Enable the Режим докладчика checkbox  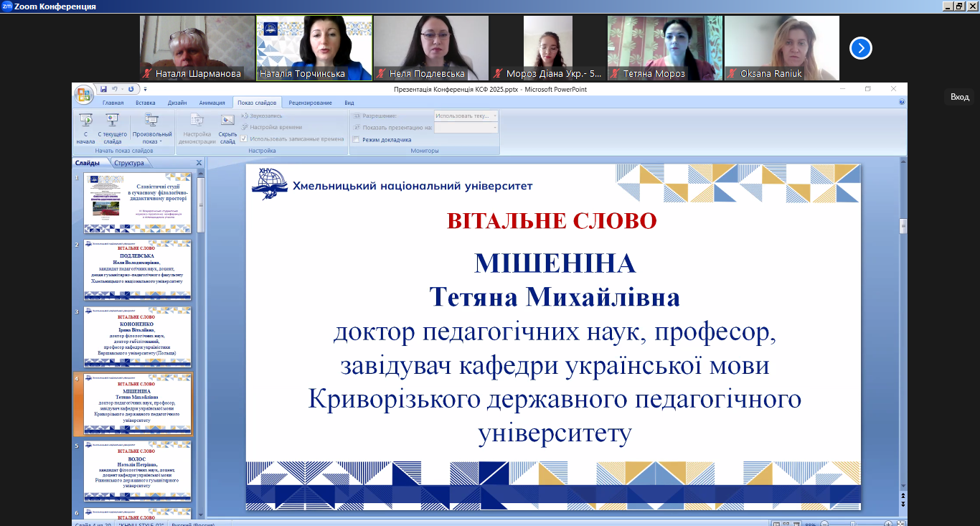(356, 140)
